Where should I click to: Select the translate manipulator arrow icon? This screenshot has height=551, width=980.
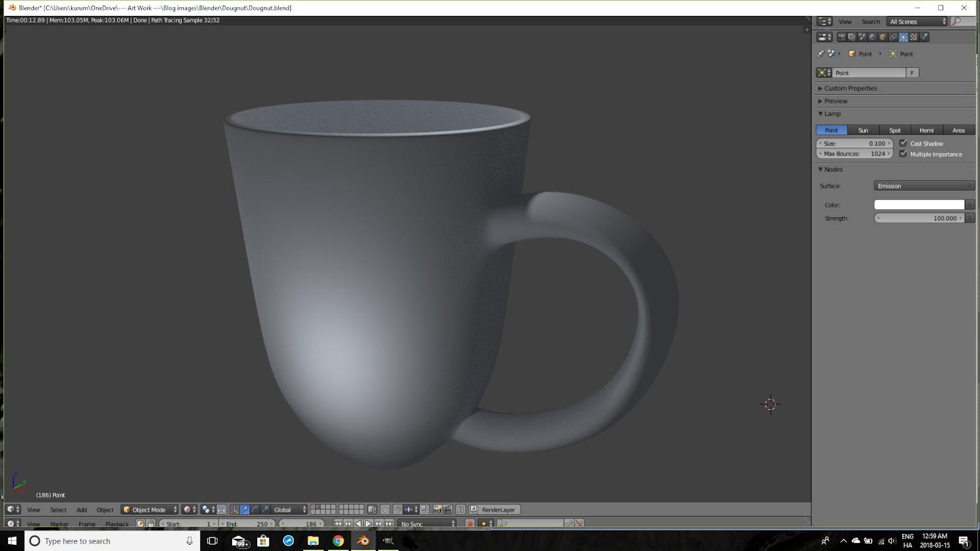coord(244,509)
